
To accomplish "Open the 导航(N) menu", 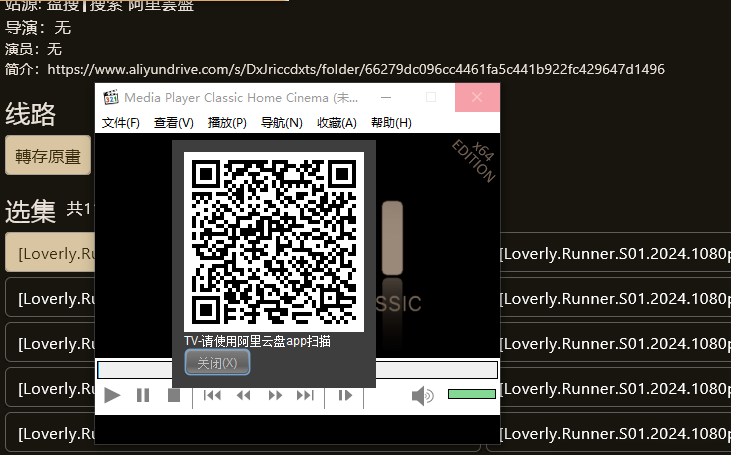I will 282,123.
